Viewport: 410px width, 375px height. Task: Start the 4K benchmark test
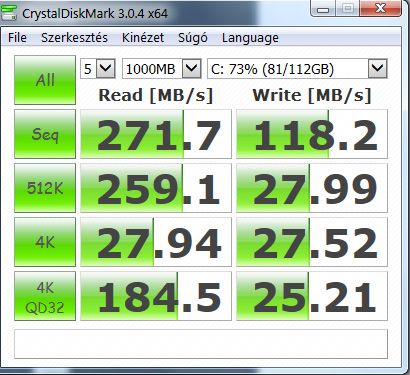[45, 242]
